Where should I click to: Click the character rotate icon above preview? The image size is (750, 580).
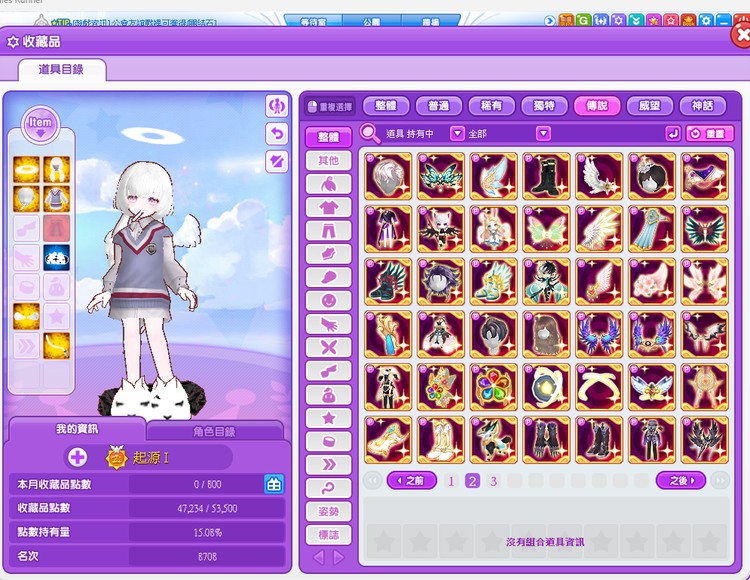(x=277, y=106)
